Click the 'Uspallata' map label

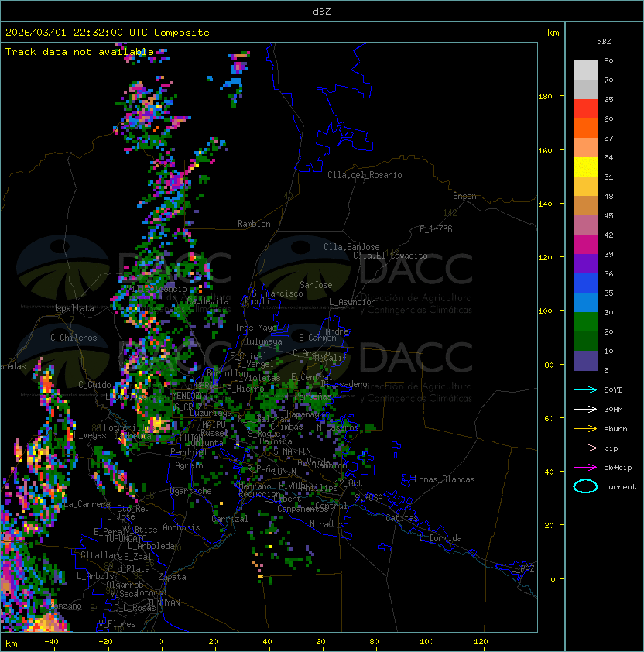73,308
